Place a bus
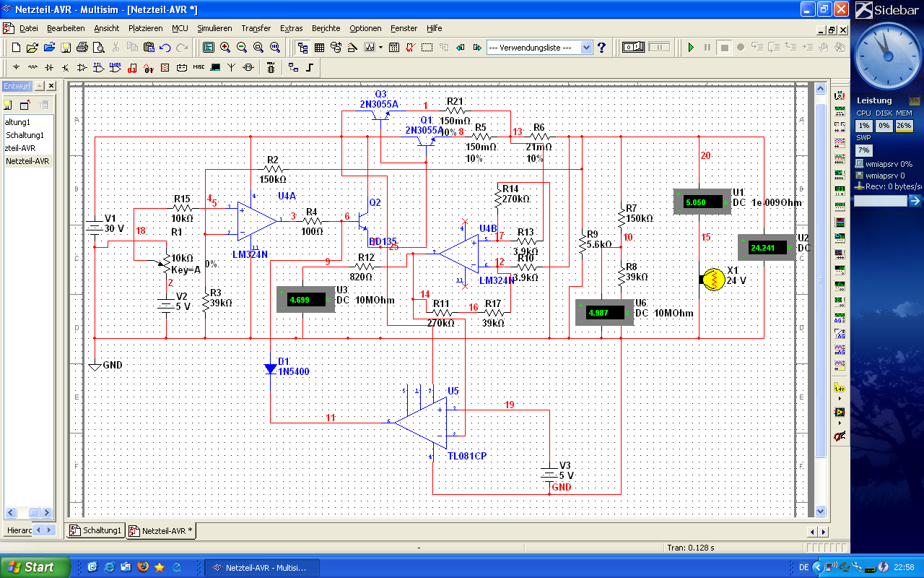This screenshot has height=578, width=924. pyautogui.click(x=309, y=67)
